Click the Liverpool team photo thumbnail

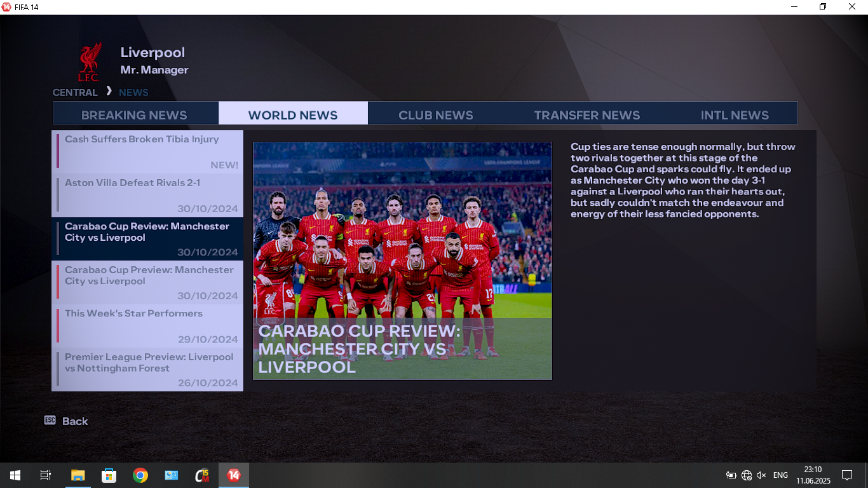pyautogui.click(x=402, y=261)
